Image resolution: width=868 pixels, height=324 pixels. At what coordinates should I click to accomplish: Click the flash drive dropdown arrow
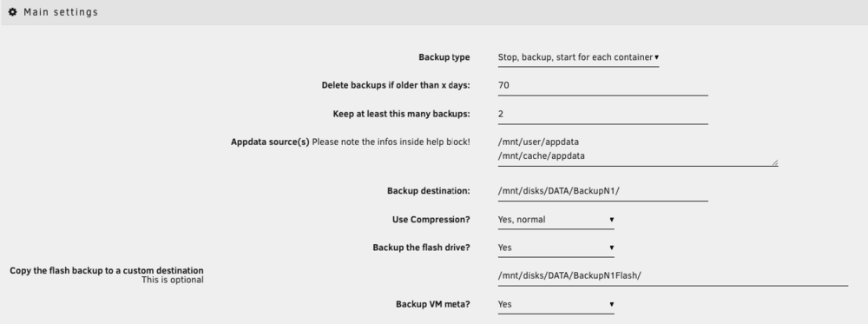coord(611,248)
